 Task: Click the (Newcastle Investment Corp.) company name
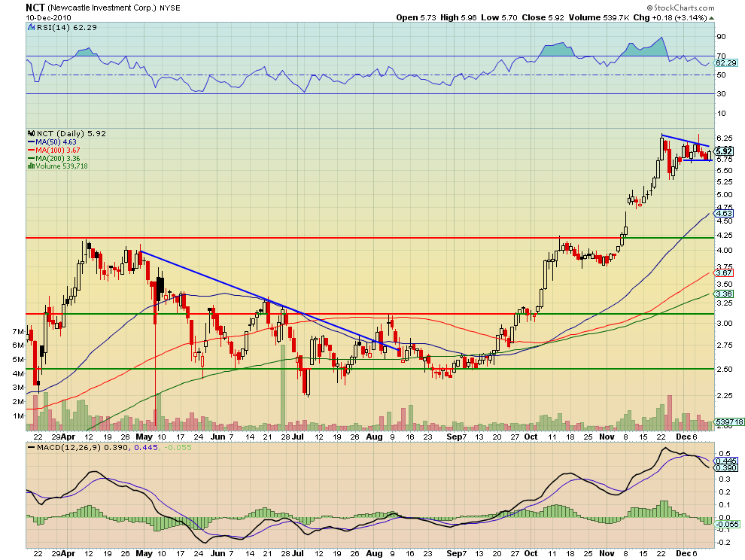[x=102, y=8]
